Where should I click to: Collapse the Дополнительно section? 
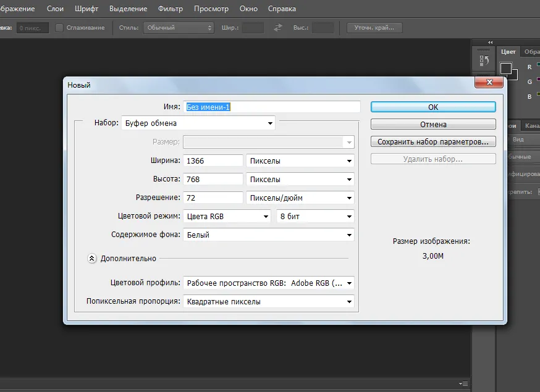pyautogui.click(x=91, y=258)
